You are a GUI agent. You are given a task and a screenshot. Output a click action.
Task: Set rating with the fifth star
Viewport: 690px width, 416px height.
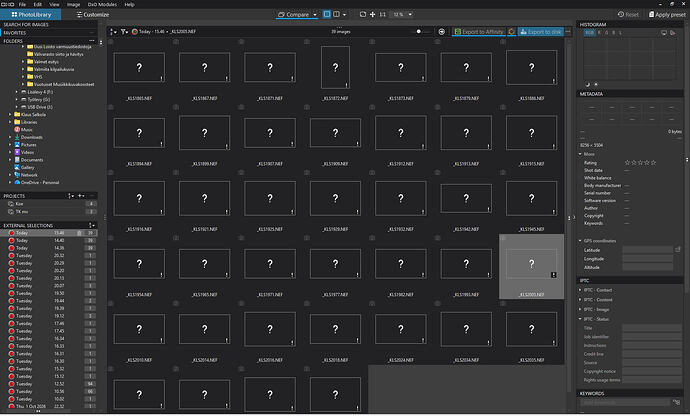click(653, 162)
